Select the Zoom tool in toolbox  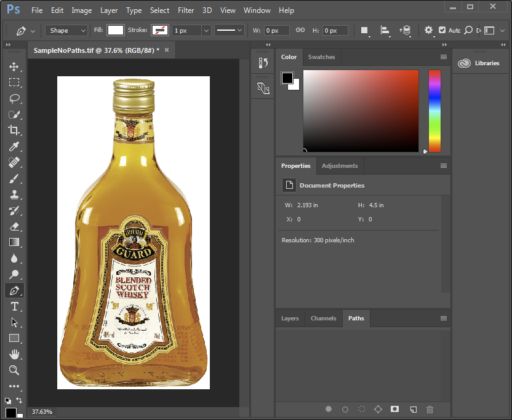(14, 370)
